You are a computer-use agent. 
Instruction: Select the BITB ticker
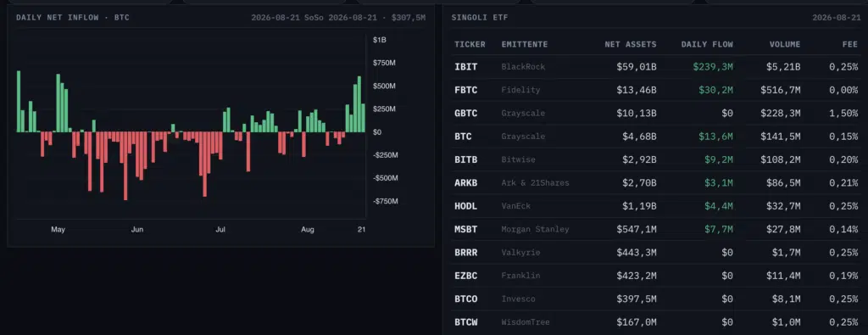click(466, 159)
